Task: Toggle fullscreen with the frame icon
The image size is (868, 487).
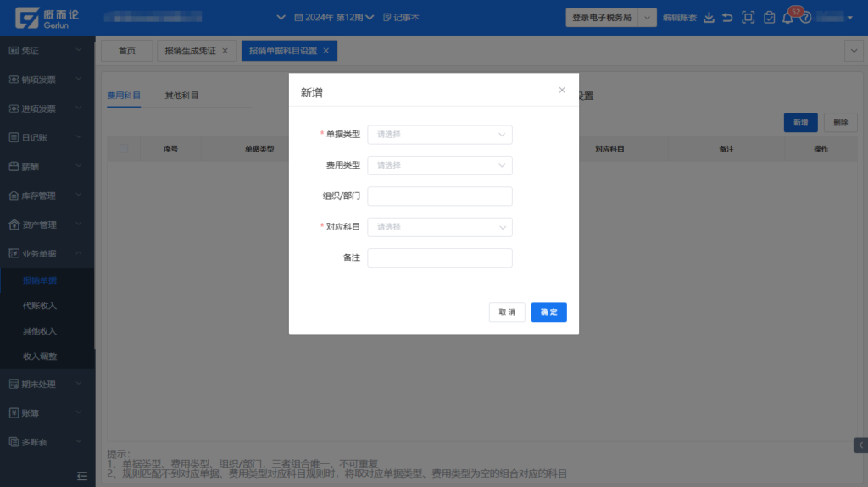Action: point(748,18)
